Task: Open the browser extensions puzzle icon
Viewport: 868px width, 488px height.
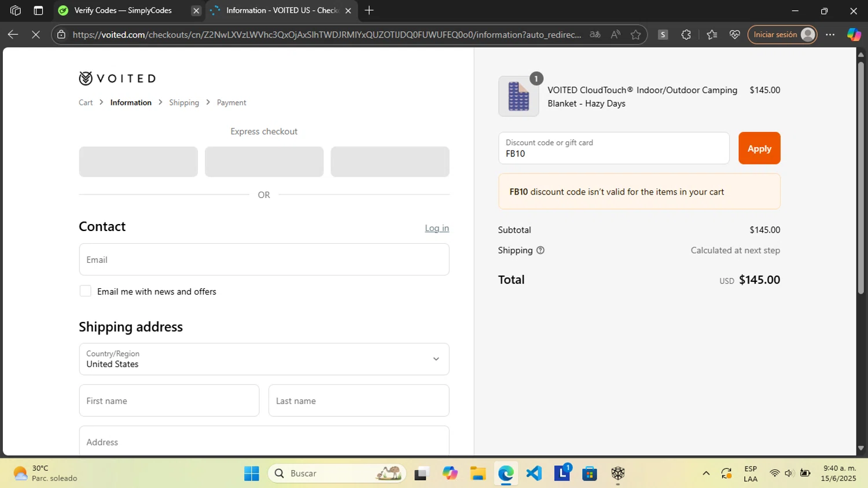Action: (x=686, y=35)
